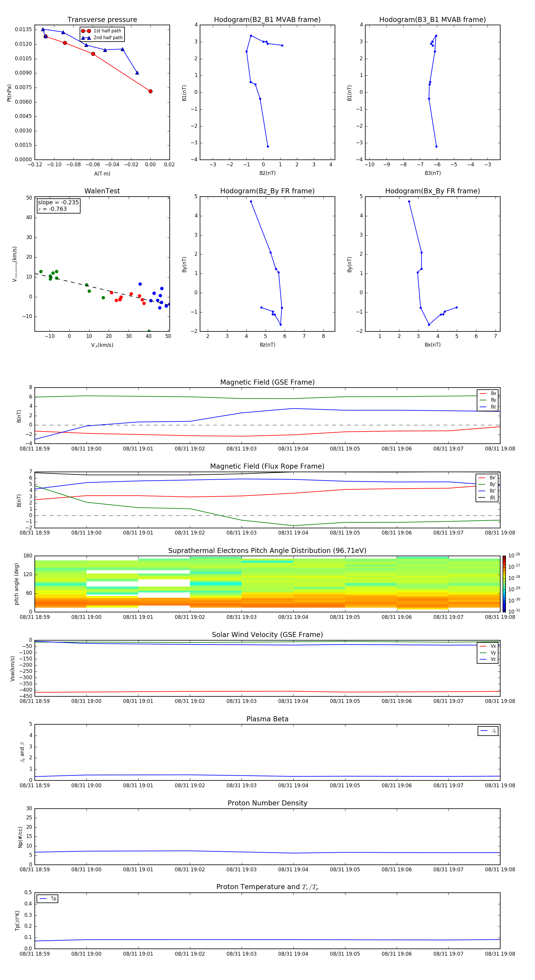Image resolution: width=535 pixels, height=980 pixels.
Task: Click the 10^-26 colorbar label
Action: click(x=514, y=555)
